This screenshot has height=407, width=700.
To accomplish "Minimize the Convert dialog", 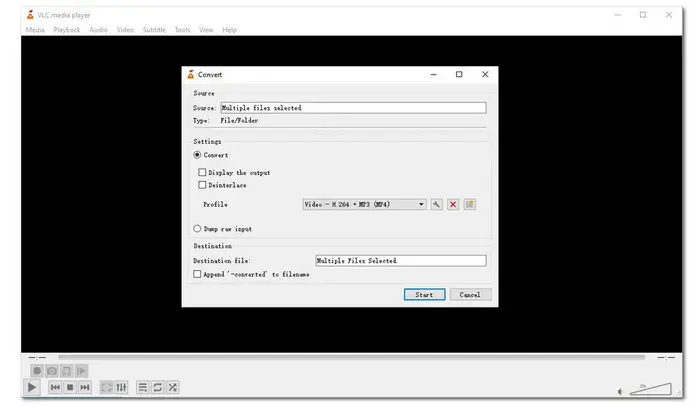I will [x=433, y=75].
